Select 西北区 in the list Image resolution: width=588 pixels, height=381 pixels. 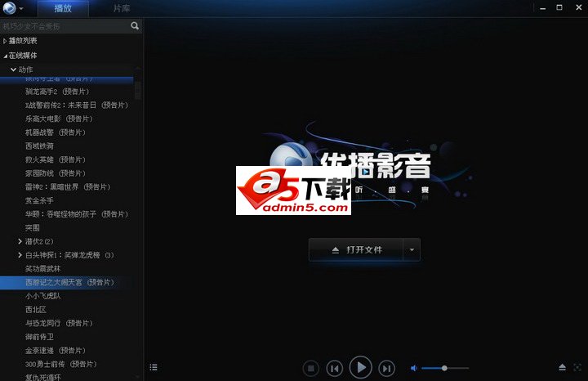tap(36, 310)
